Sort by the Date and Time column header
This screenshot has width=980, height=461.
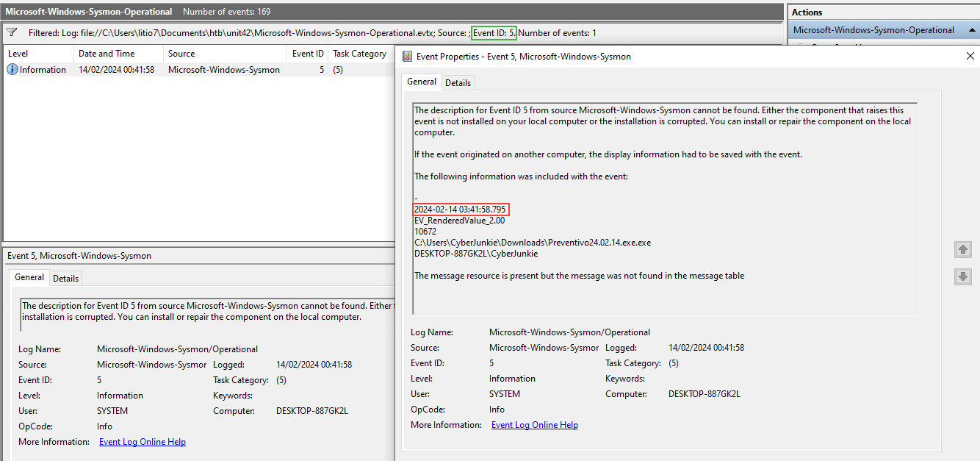pos(118,54)
